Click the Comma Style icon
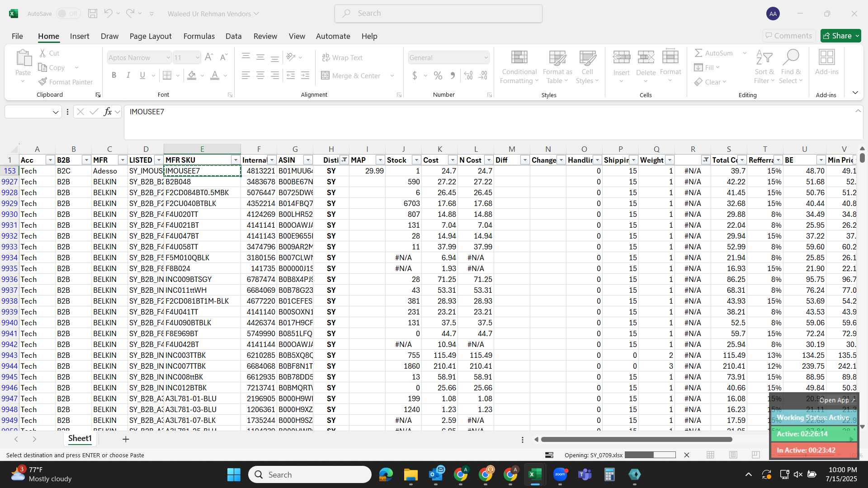The width and height of the screenshot is (868, 488). tap(453, 75)
